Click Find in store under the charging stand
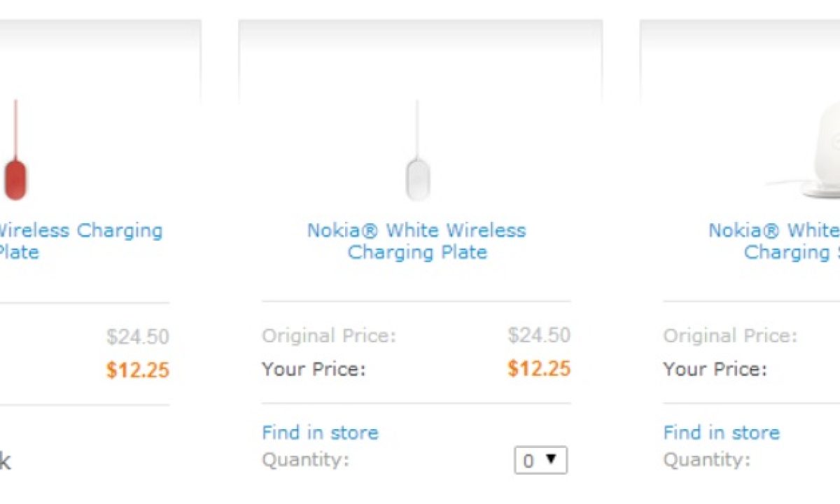The height and width of the screenshot is (504, 840). [x=721, y=433]
